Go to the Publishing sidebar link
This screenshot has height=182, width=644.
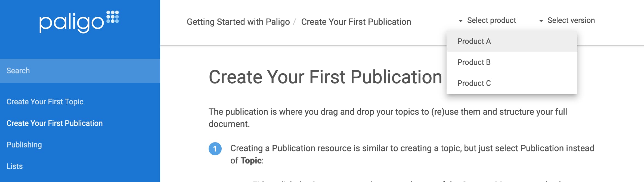pyautogui.click(x=24, y=145)
